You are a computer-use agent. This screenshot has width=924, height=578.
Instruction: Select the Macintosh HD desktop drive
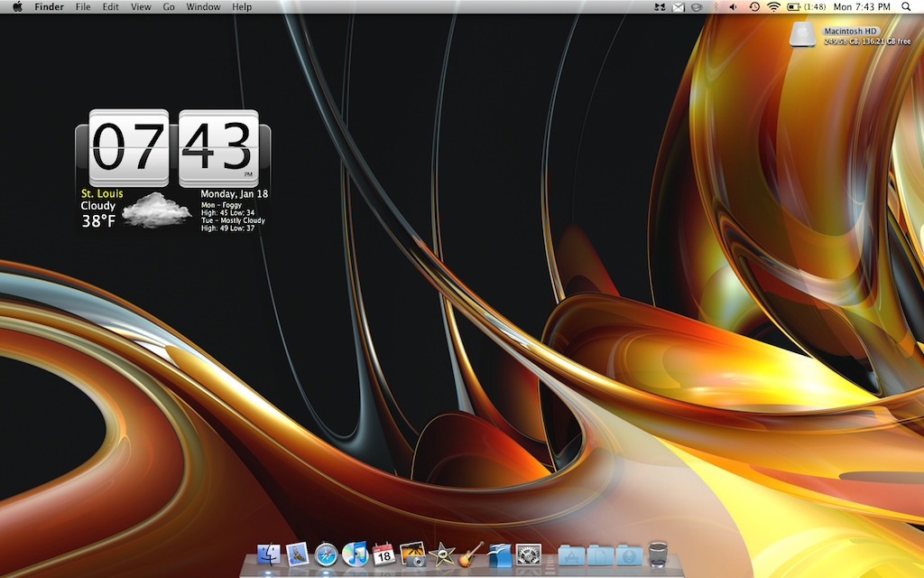pos(803,35)
